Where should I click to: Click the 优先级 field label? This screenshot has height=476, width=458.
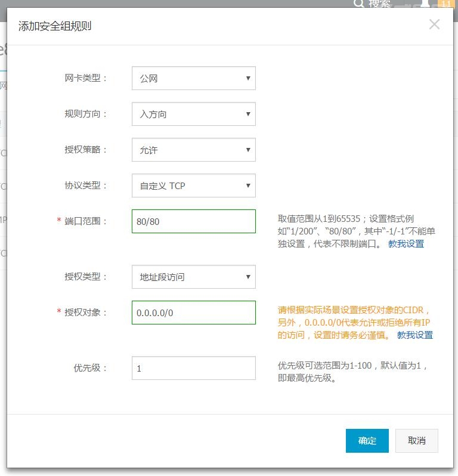90,368
